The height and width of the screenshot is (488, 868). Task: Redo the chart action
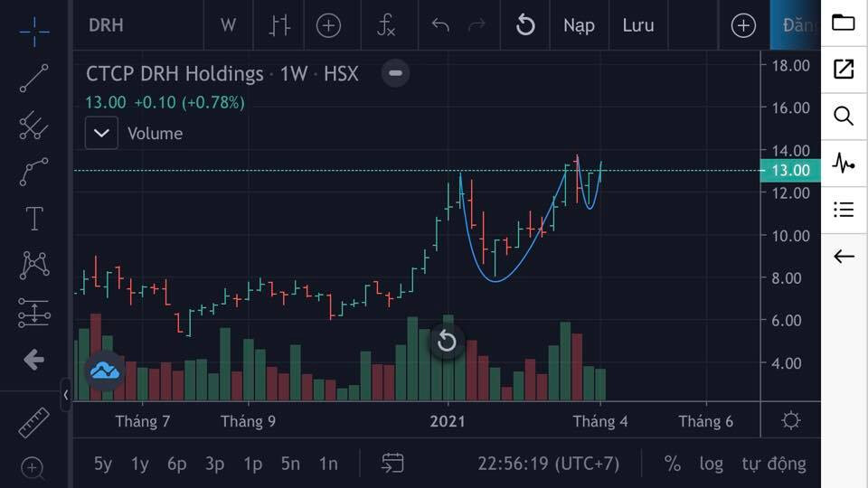tap(476, 25)
